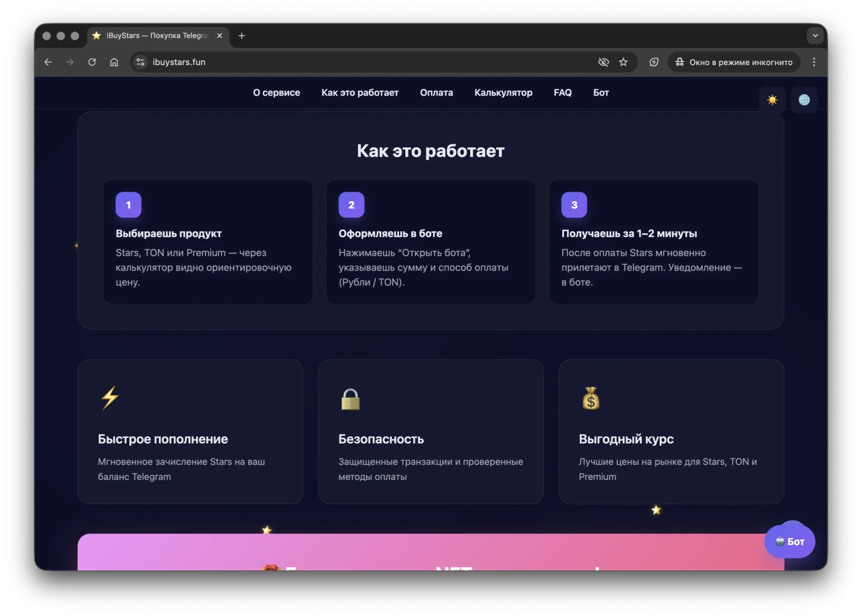Open the Оплата section link
Viewport: 862px width, 616px height.
[x=436, y=92]
